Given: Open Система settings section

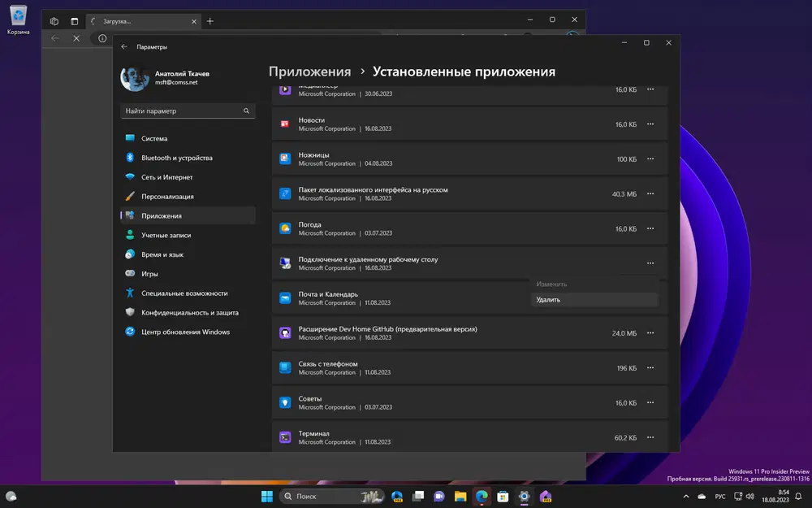Looking at the screenshot, I should 188,138.
